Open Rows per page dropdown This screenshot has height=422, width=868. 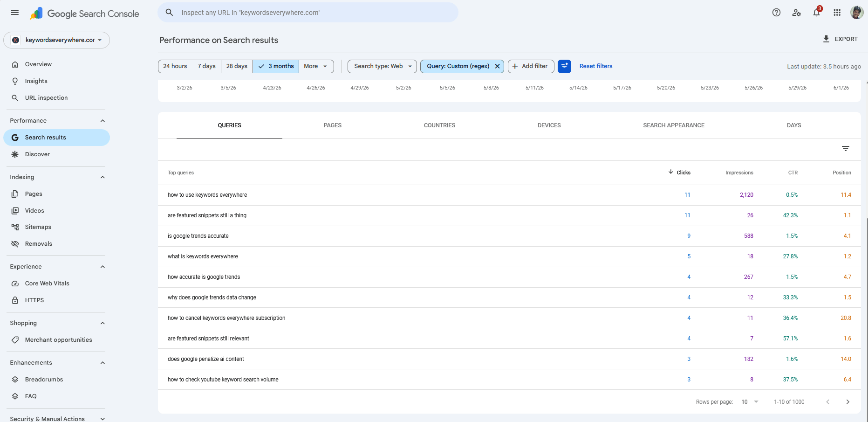click(750, 402)
